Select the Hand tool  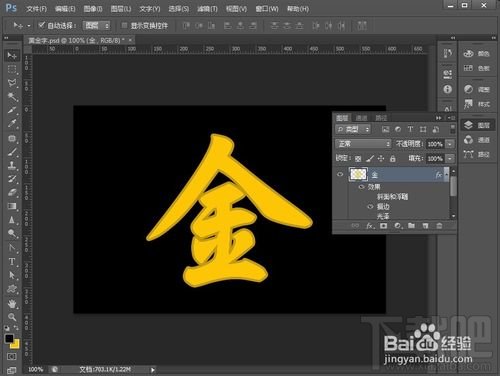12,304
